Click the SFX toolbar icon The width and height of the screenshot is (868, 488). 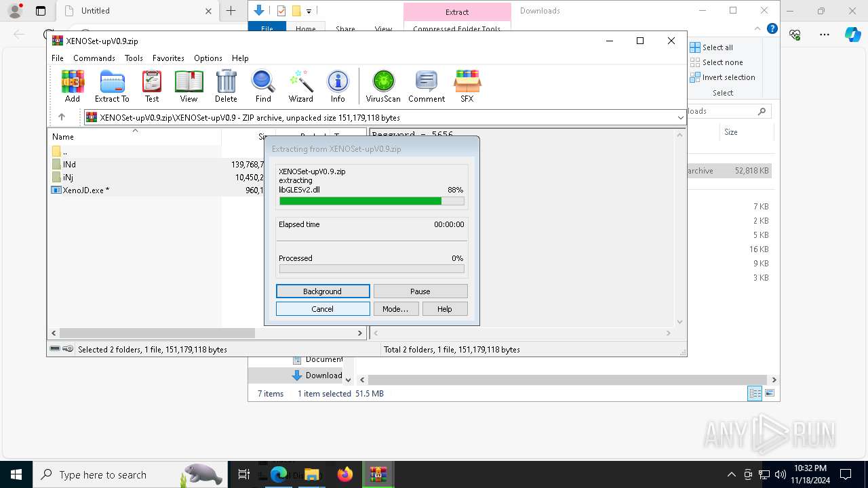(x=467, y=86)
